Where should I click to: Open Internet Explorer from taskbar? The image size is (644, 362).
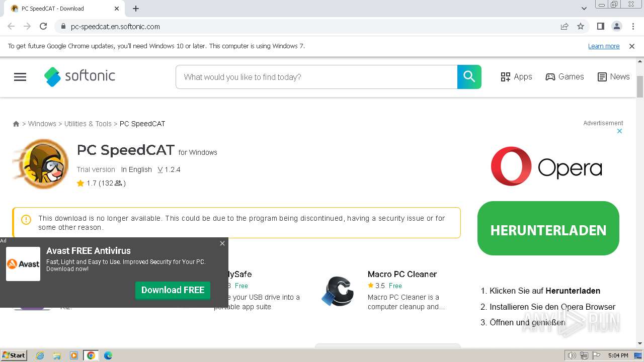tap(40, 355)
